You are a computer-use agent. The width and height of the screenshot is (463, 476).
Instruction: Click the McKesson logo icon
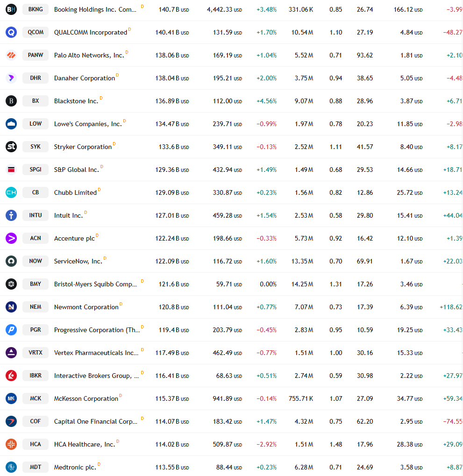pyautogui.click(x=11, y=398)
